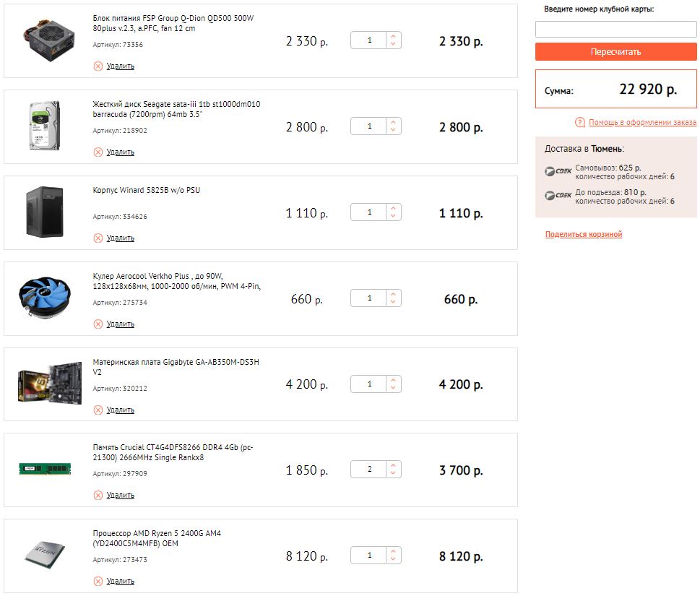700x596 pixels.
Task: Decrease quantity of Crucial memory
Action: [x=393, y=474]
